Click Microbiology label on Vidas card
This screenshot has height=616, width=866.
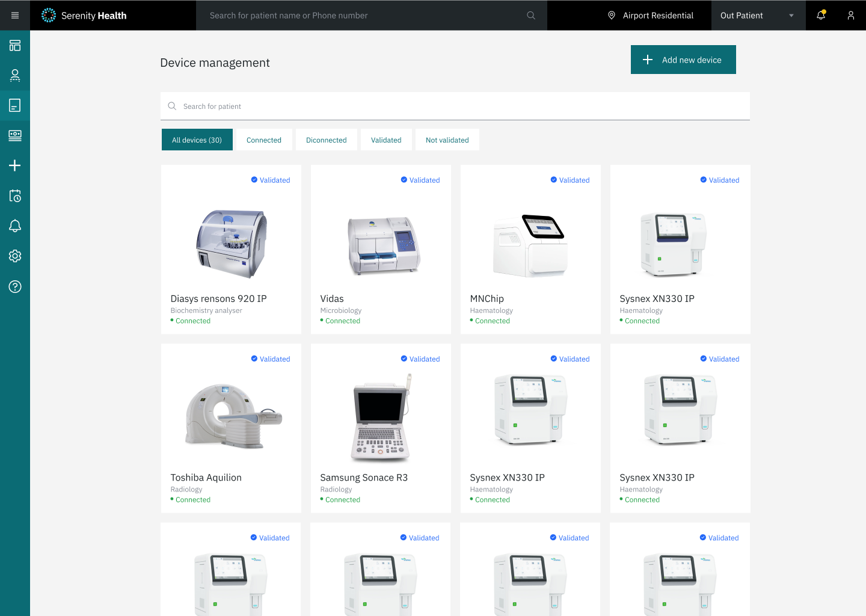tap(341, 310)
